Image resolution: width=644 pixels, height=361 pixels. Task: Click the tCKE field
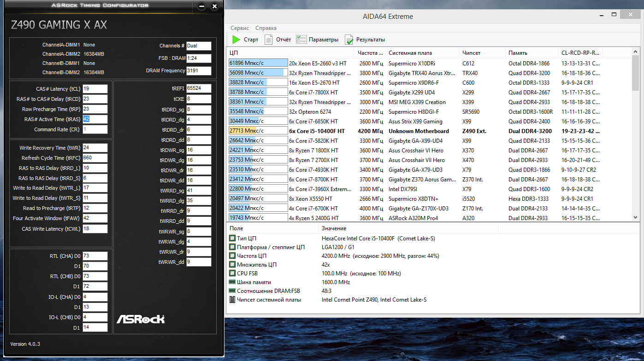pyautogui.click(x=199, y=99)
